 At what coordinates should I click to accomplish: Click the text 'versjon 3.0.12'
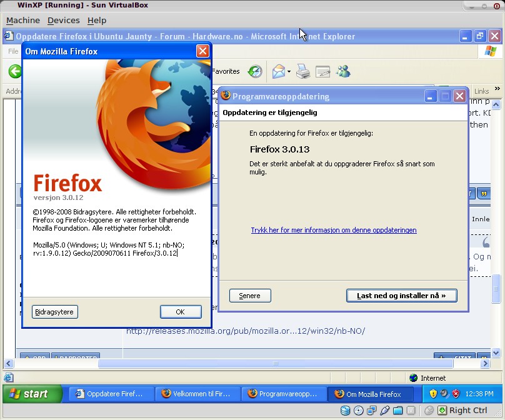pyautogui.click(x=58, y=197)
